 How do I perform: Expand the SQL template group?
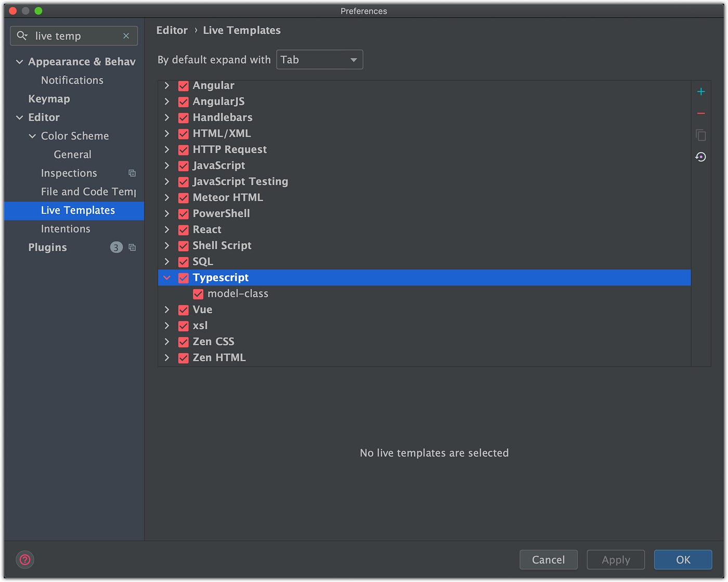tap(167, 262)
